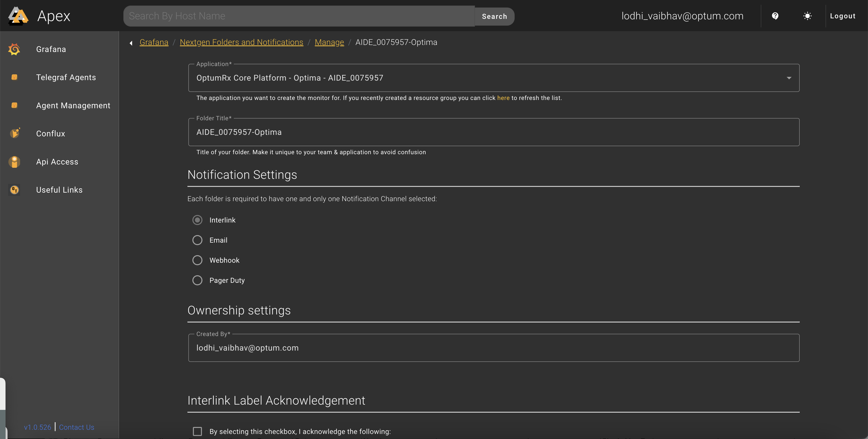Open the Contact Us link
The width and height of the screenshot is (868, 439).
77,427
